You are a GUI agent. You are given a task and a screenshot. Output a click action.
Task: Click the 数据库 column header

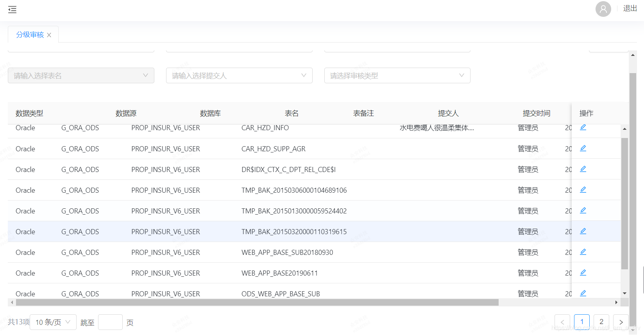click(210, 113)
